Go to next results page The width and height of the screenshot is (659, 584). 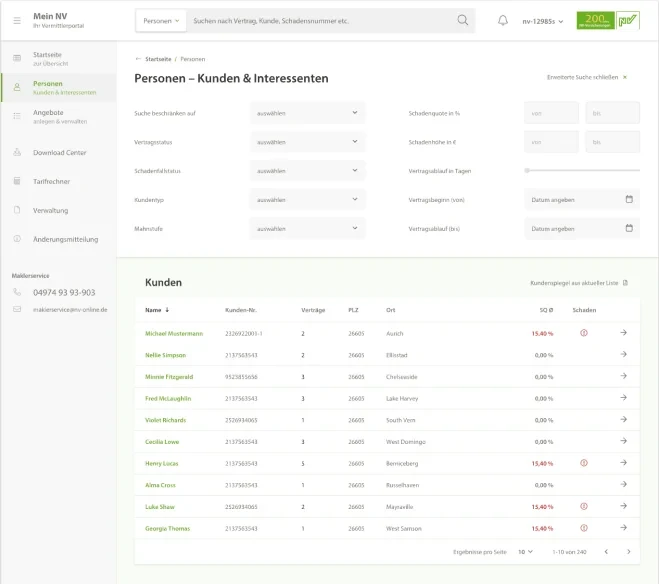coord(628,551)
